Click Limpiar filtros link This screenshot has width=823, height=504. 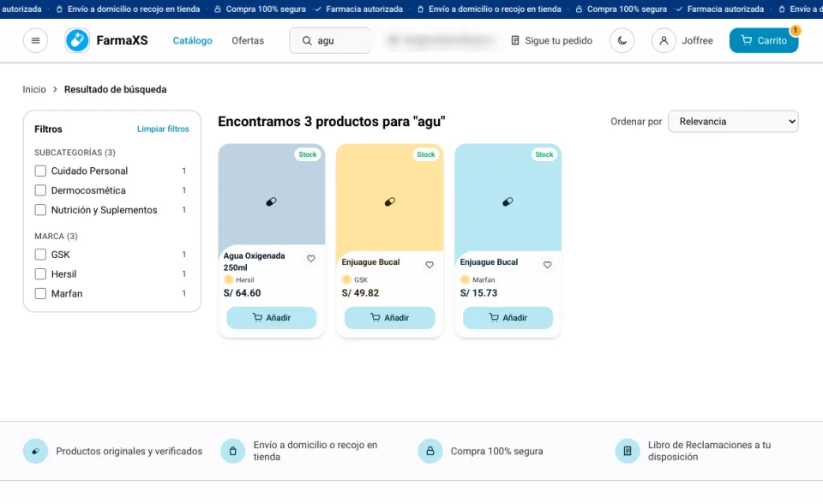pos(163,129)
